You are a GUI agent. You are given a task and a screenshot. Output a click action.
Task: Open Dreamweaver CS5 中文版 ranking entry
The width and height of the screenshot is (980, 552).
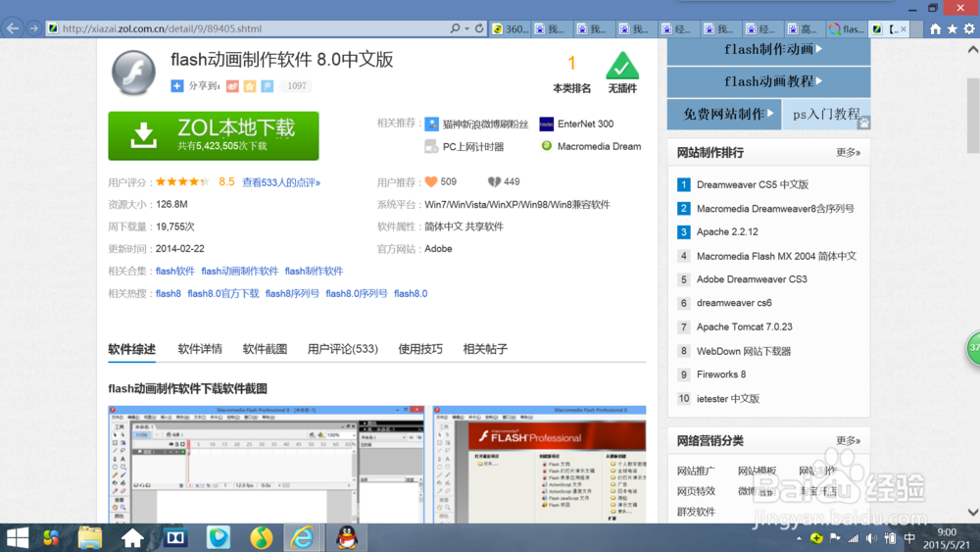pos(753,184)
